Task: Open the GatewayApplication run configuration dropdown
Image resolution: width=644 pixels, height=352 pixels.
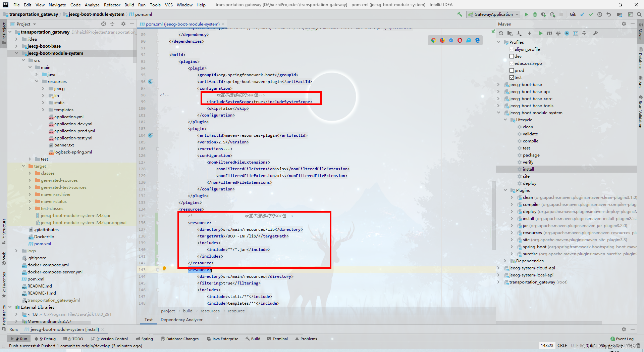Action: pos(493,14)
